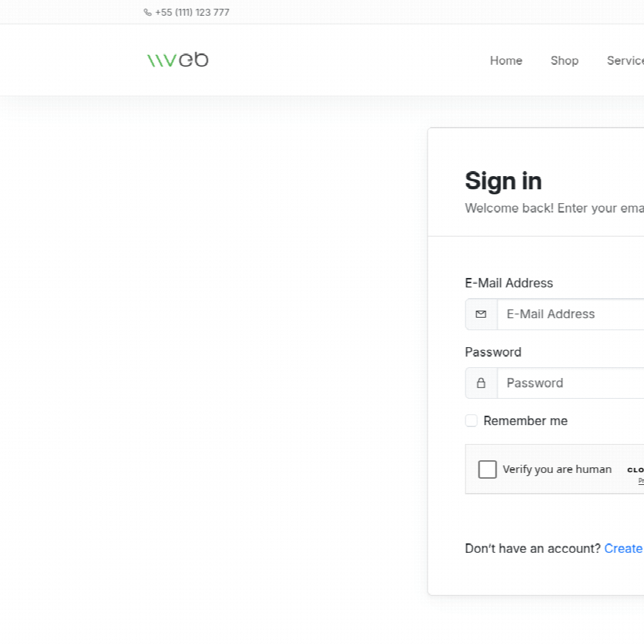
Task: Enable the Remember me checkbox
Action: pos(471,421)
